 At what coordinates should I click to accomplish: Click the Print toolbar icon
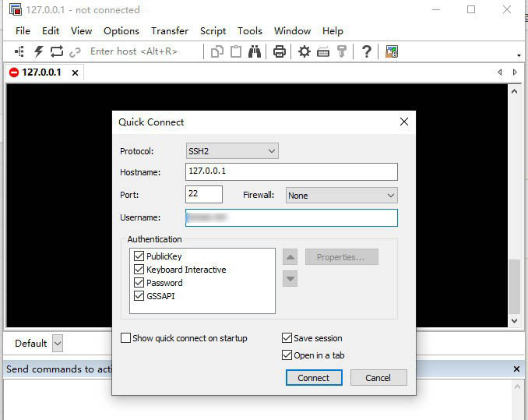click(279, 51)
